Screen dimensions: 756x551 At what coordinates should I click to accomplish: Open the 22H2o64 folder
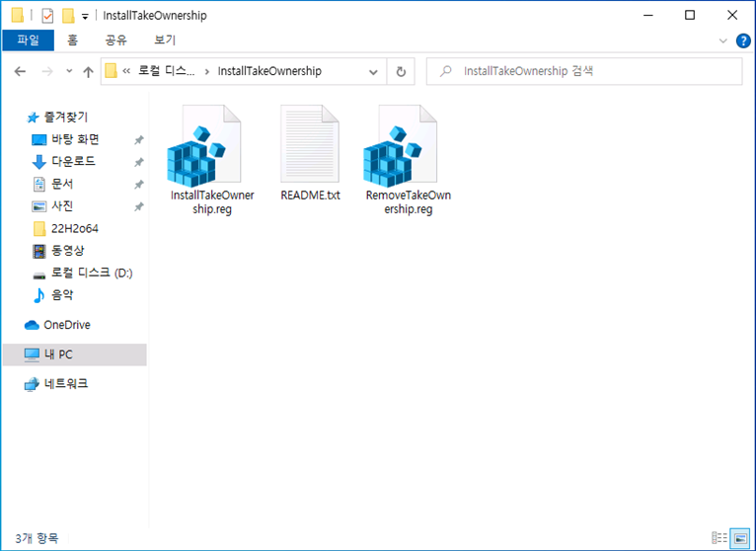coord(74,228)
